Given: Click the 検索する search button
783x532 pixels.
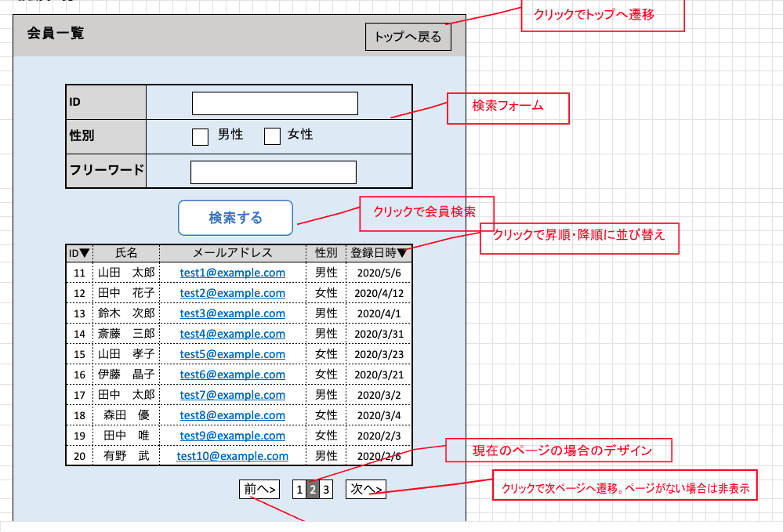Looking at the screenshot, I should tap(235, 218).
